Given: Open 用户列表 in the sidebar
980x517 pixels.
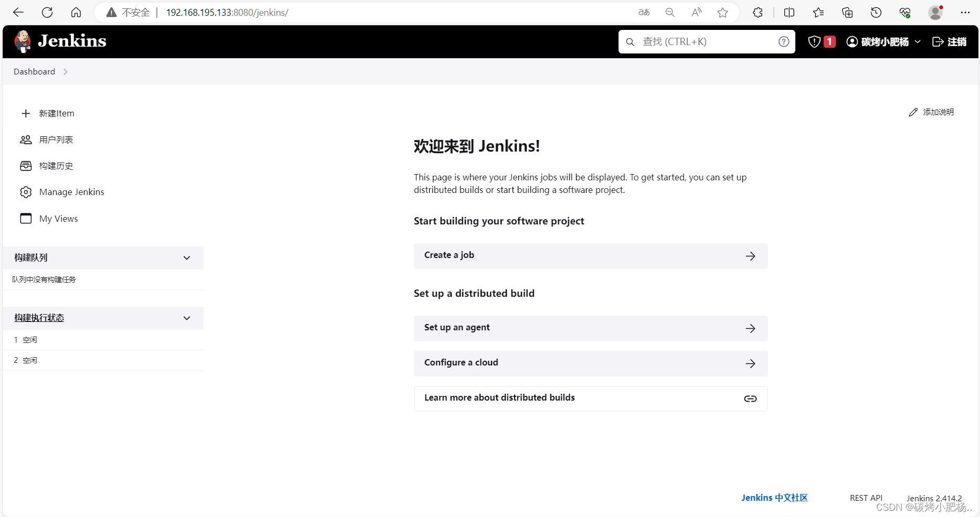Looking at the screenshot, I should 47,139.
